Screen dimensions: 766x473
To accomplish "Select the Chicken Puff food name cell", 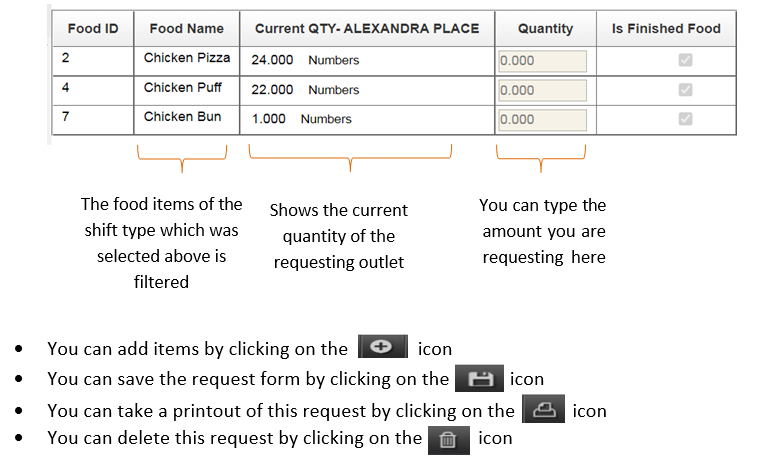I will (x=183, y=88).
